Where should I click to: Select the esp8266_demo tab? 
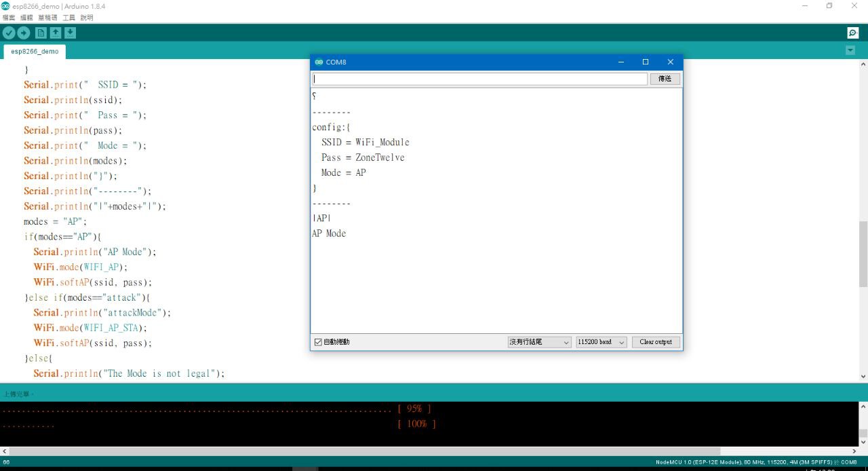click(35, 52)
